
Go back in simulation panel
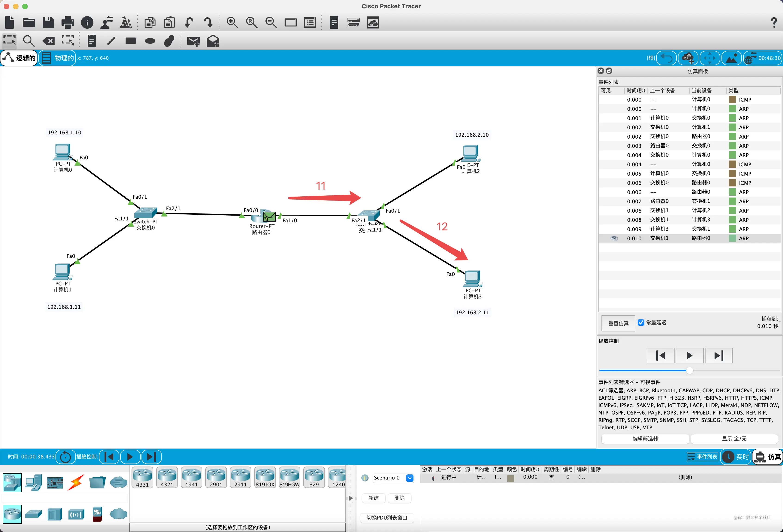tap(660, 355)
